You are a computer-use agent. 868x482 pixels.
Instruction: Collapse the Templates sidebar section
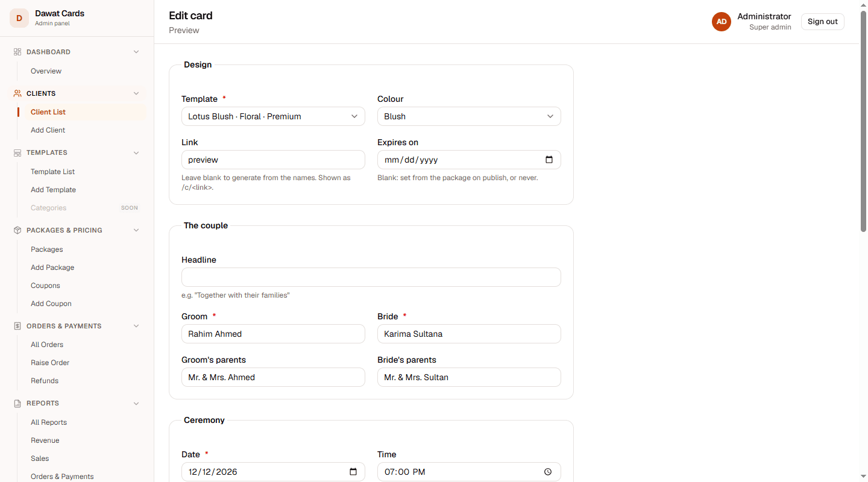[x=136, y=153]
